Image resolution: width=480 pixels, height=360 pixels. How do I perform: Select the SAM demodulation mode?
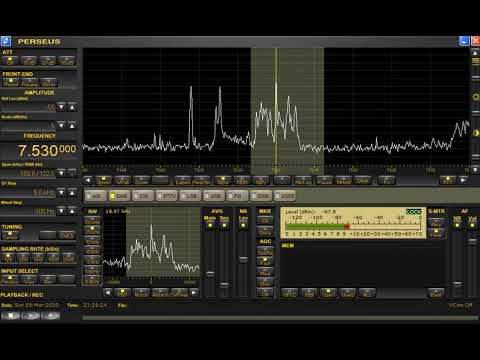(119, 196)
